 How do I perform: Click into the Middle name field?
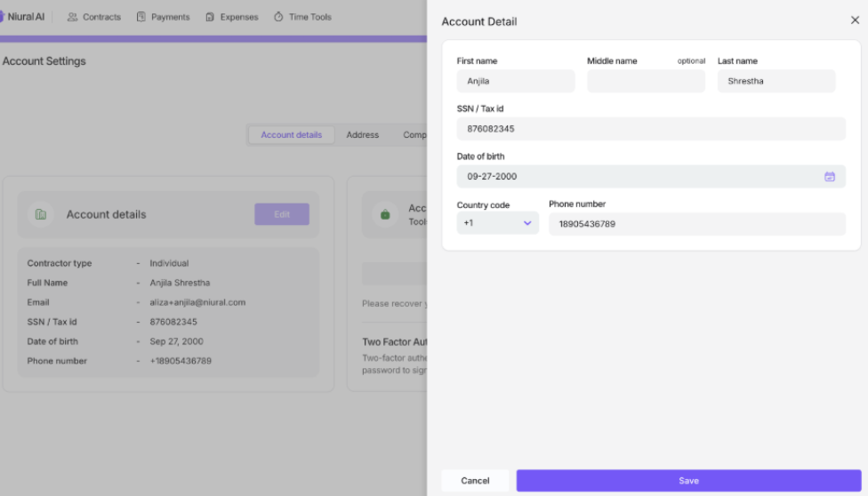646,81
